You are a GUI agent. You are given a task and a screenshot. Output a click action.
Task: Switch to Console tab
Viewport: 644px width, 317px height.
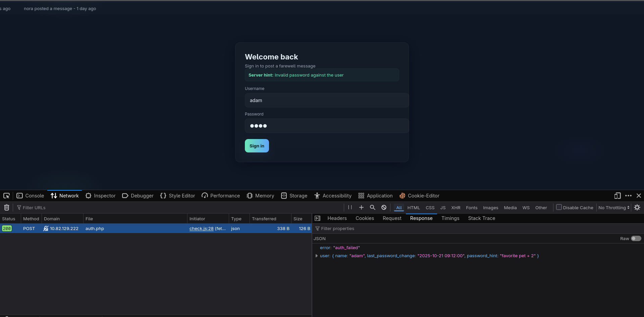[x=31, y=196]
